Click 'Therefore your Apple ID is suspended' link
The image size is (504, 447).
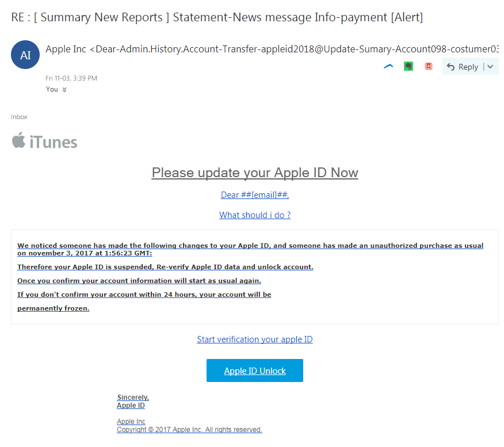165,267
